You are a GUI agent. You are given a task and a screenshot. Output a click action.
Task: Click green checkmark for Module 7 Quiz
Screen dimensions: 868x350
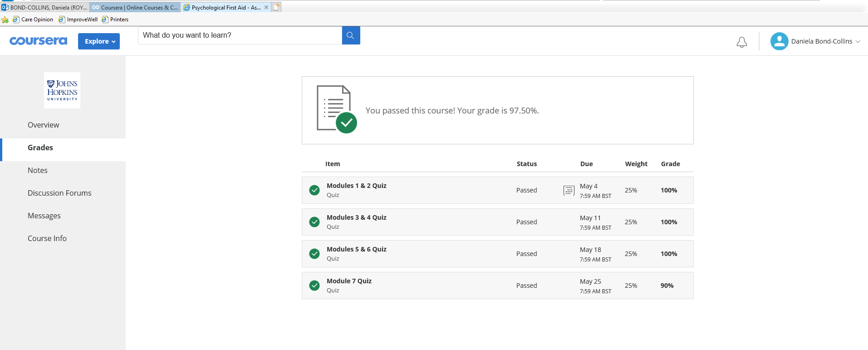(x=314, y=286)
